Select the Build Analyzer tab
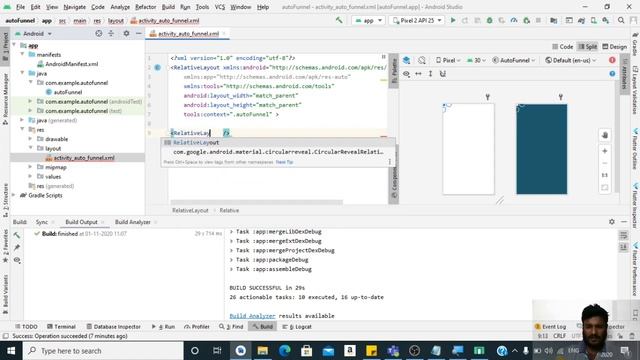This screenshot has height=360, width=640. tap(133, 222)
